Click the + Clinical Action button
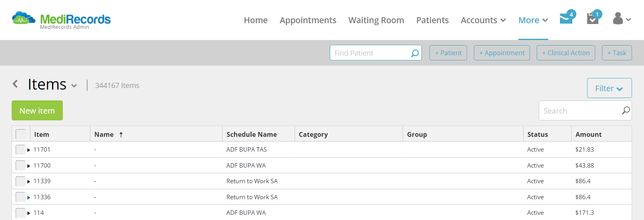The width and height of the screenshot is (644, 220). pyautogui.click(x=566, y=53)
